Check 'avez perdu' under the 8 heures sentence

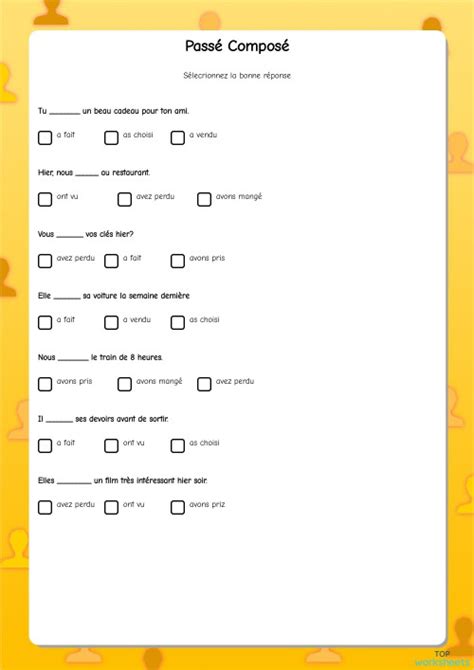[204, 384]
